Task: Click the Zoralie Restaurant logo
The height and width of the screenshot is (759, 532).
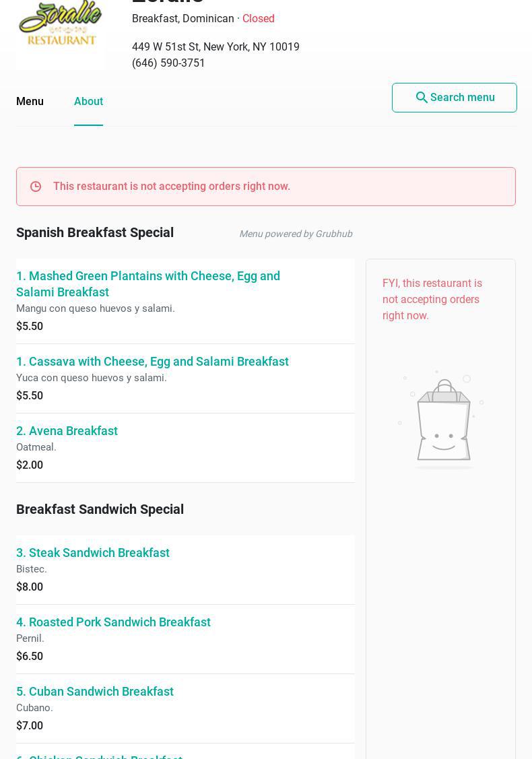Action: (x=61, y=26)
